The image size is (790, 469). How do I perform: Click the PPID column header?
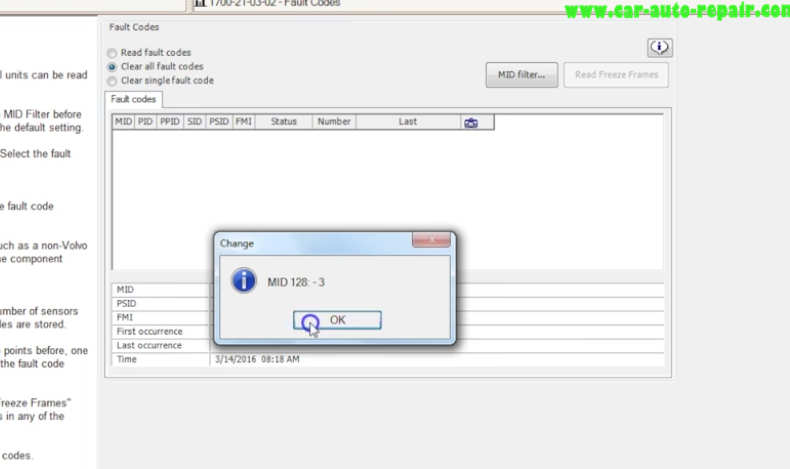click(x=170, y=122)
